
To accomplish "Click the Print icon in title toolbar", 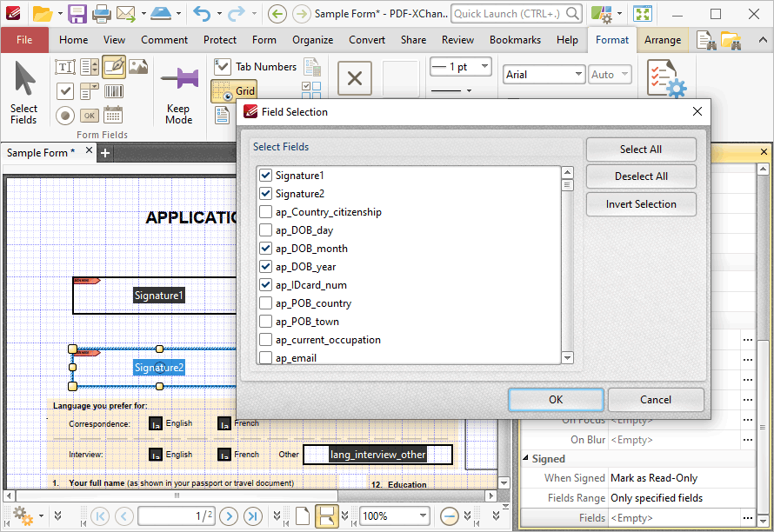I will coord(102,14).
